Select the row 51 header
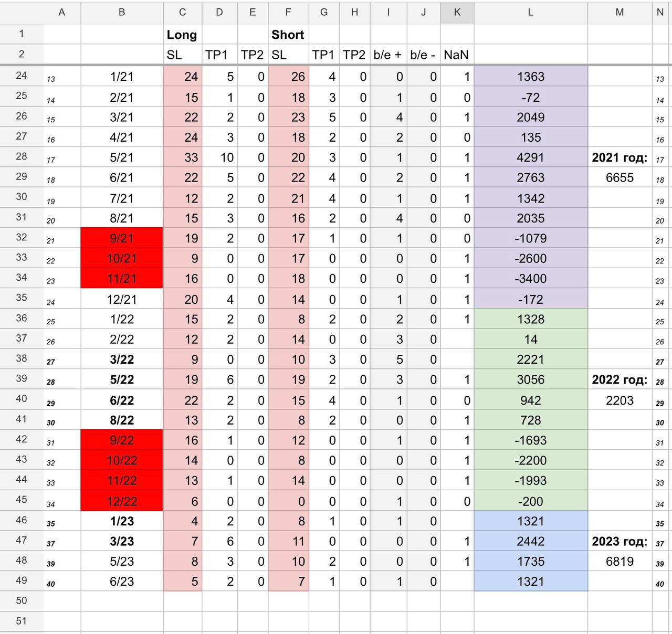The width and height of the screenshot is (672, 634). click(22, 621)
